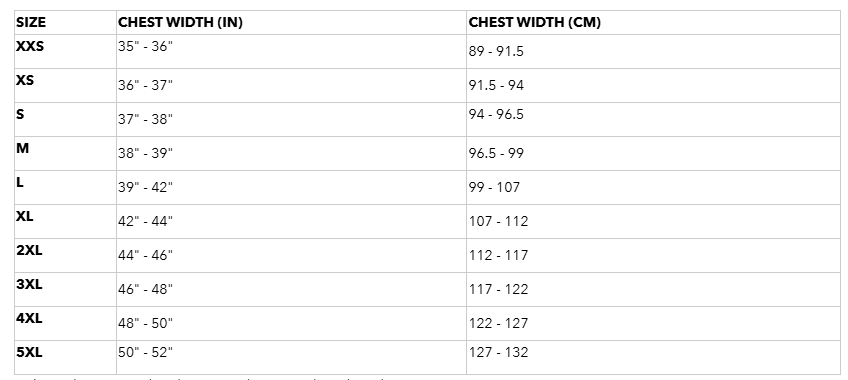This screenshot has width=848, height=380.
Task: Click the 5XL size label
Action: 29,352
